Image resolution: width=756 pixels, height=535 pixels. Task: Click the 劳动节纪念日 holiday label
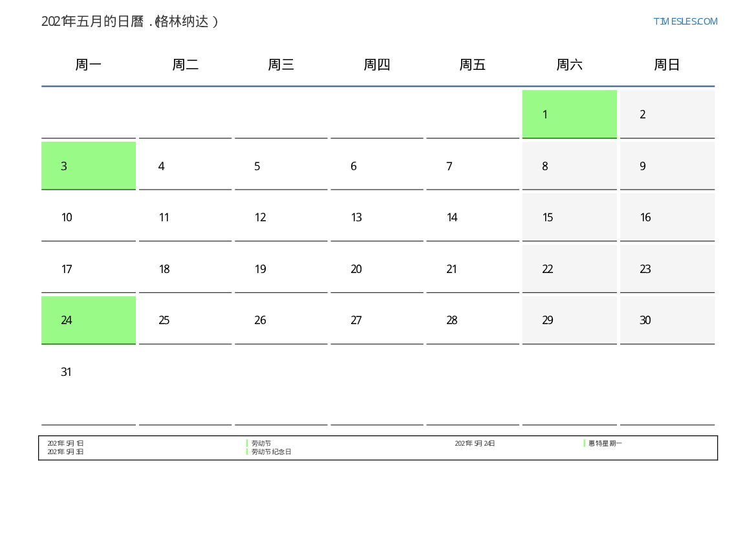(x=271, y=452)
